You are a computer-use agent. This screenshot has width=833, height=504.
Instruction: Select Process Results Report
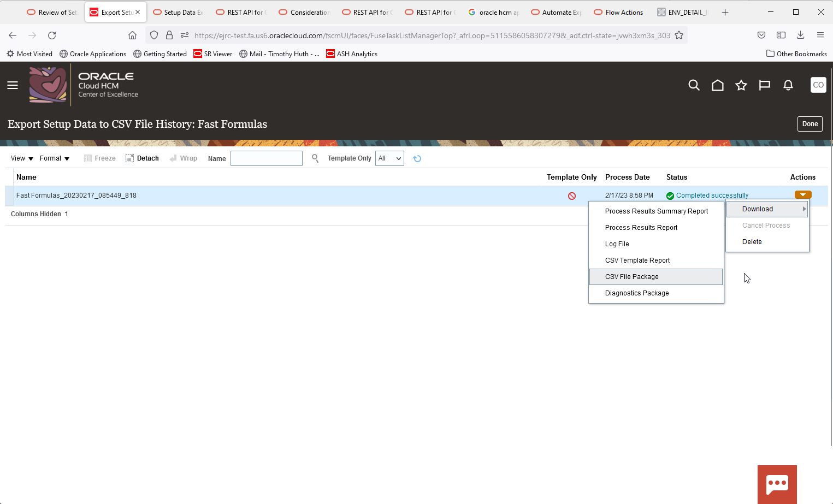tap(656, 228)
